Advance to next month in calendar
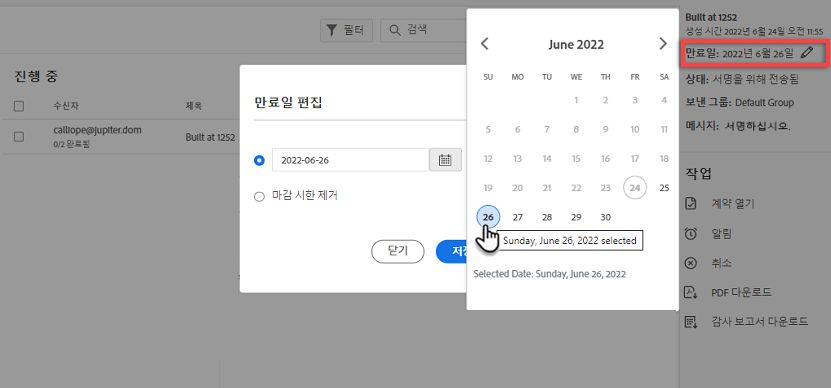 [662, 44]
